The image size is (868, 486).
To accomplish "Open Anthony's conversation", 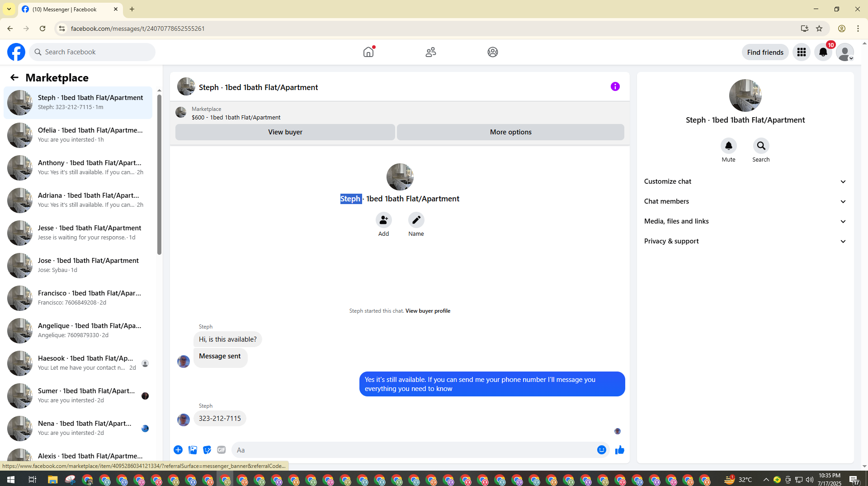I will pos(78,167).
